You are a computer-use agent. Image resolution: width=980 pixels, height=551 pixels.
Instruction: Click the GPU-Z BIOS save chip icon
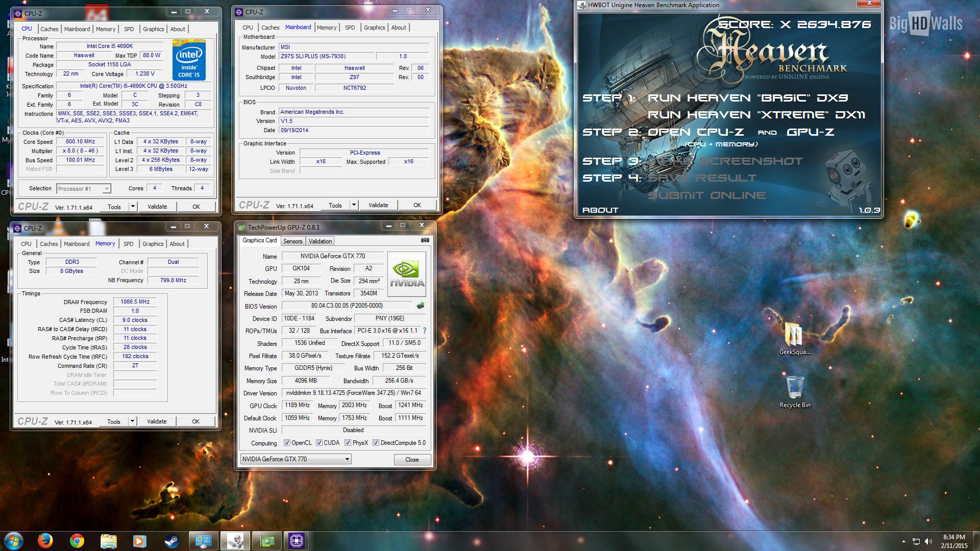coord(421,306)
